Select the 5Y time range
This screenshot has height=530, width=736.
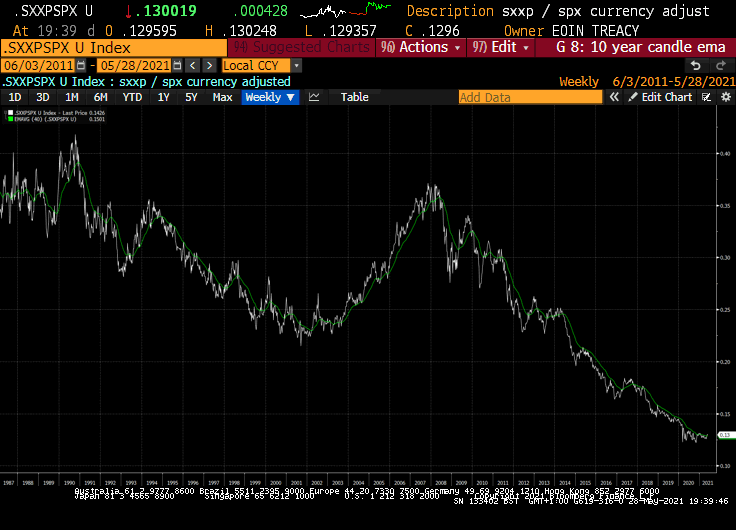pyautogui.click(x=191, y=97)
